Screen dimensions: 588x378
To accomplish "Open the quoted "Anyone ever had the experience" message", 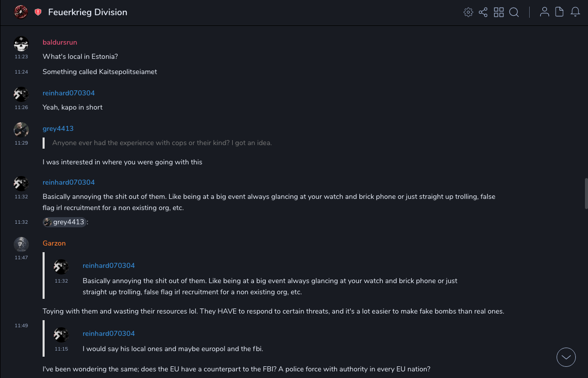I will pyautogui.click(x=162, y=143).
